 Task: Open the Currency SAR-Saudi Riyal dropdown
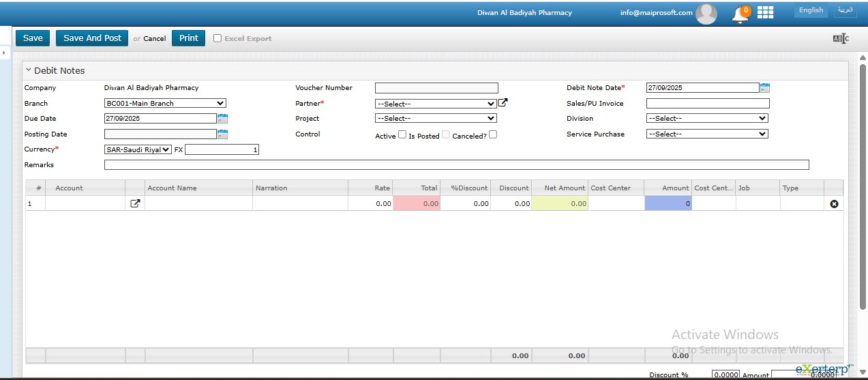tap(138, 149)
